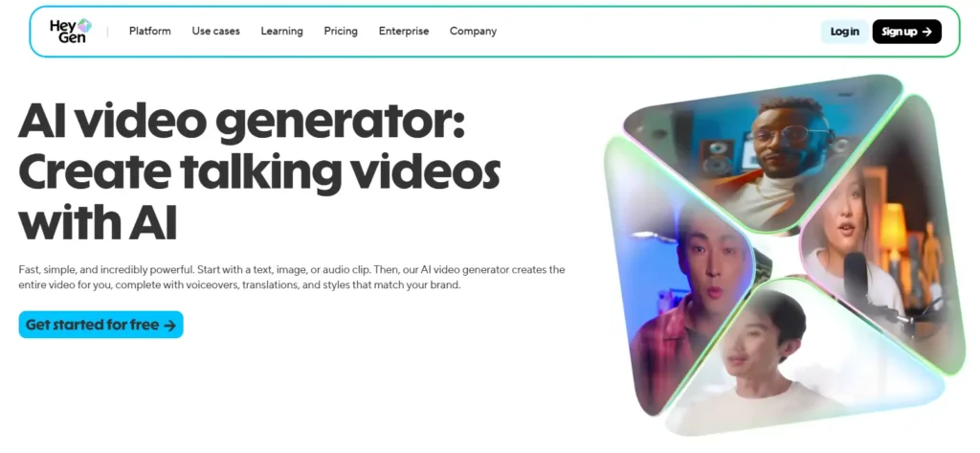980x453 pixels.
Task: Open the Use cases menu
Action: tap(215, 31)
